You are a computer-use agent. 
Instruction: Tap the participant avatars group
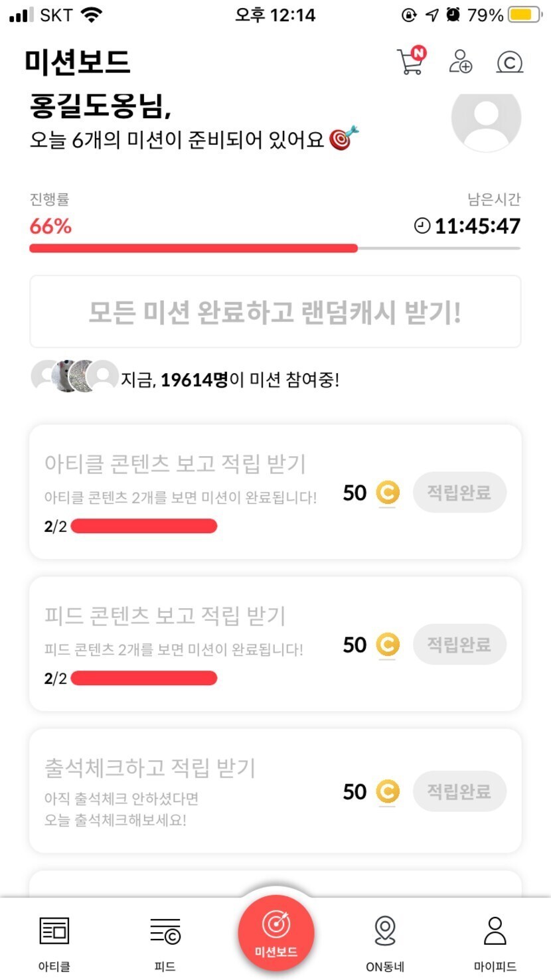tap(74, 376)
